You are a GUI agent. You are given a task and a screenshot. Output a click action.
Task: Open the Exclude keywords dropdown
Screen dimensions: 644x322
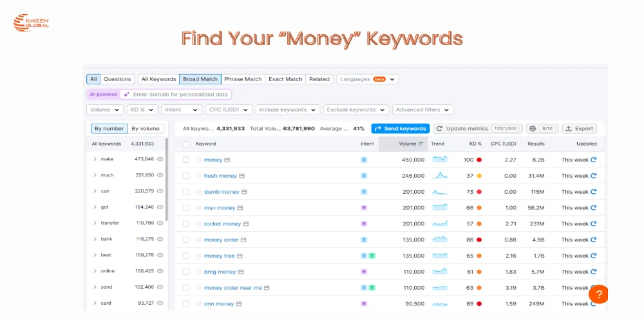(x=356, y=109)
